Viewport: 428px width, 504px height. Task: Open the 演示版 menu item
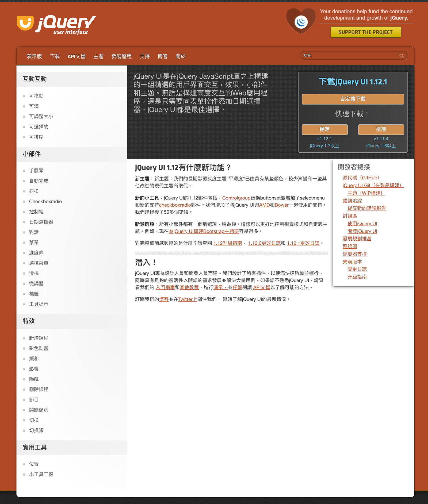point(34,56)
